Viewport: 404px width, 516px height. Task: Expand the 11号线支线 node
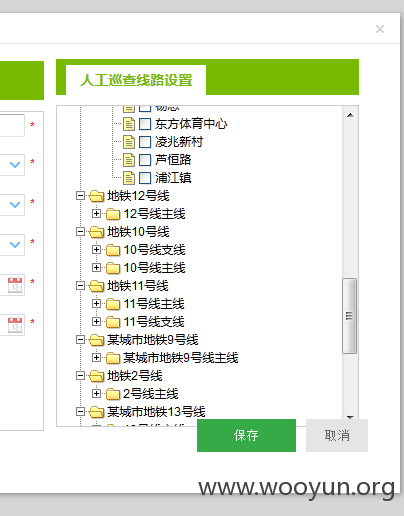[x=96, y=322]
